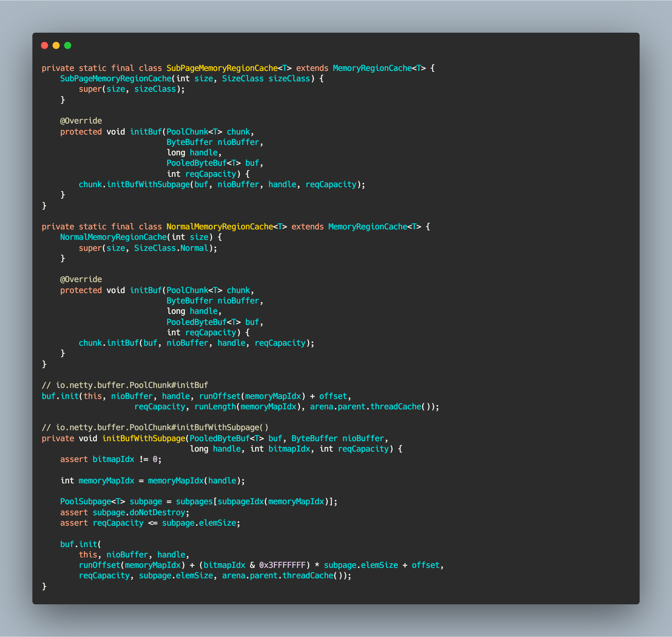
Task: Click the 0x3FFFFFFF hex literal
Action: click(282, 565)
